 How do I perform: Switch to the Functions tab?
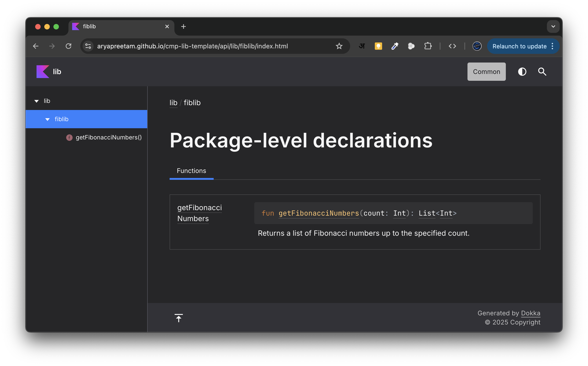(191, 171)
